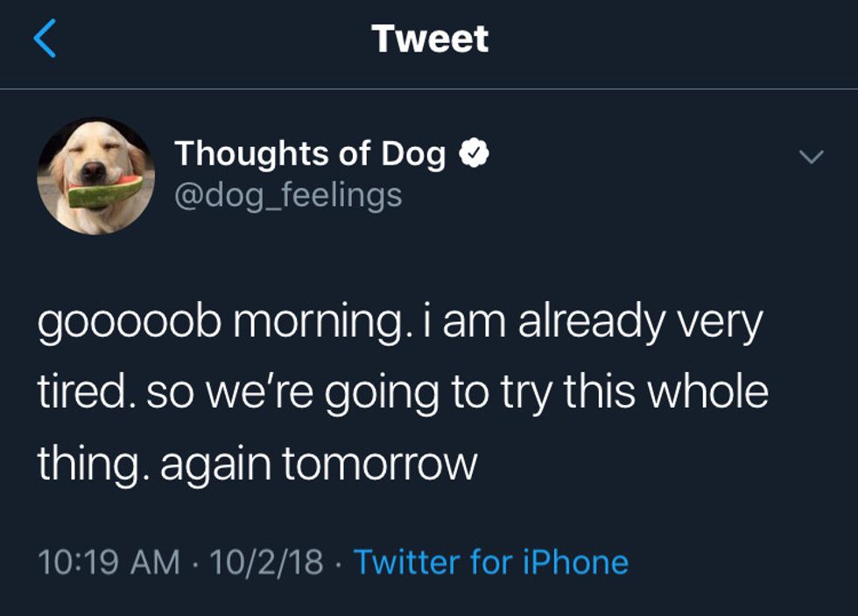Open the Thoughts of Dog display name

point(310,155)
